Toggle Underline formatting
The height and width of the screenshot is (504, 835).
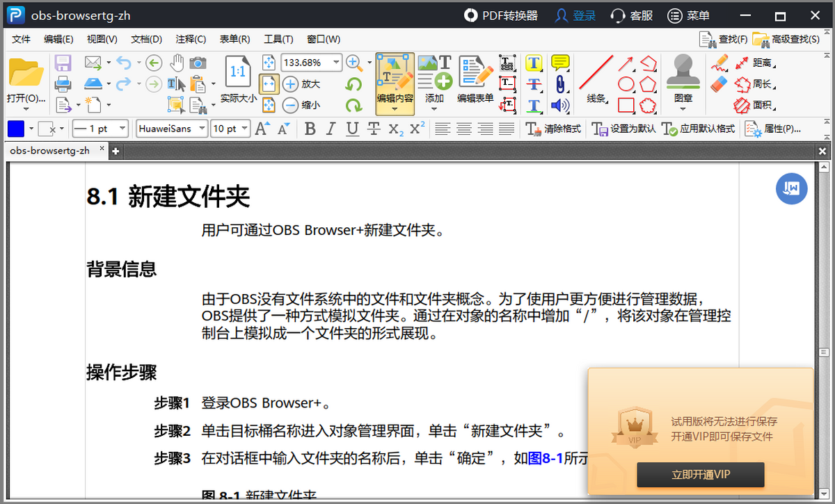point(352,129)
